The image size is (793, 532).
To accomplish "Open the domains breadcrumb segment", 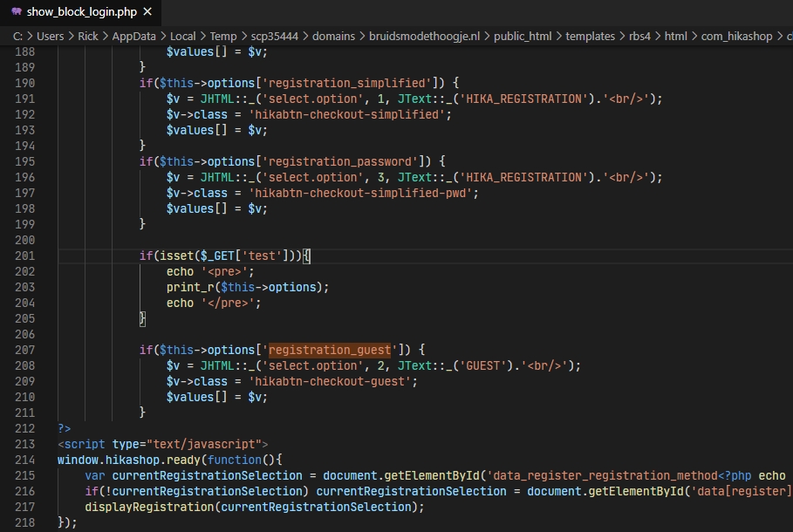I will [x=334, y=37].
